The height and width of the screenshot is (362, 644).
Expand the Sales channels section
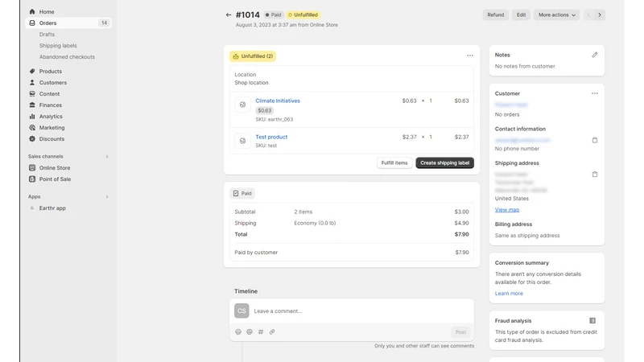tap(107, 156)
